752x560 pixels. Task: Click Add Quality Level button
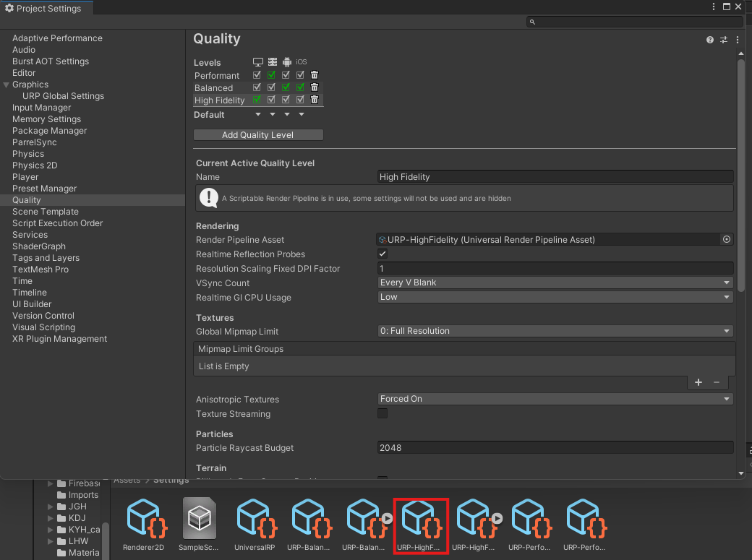coord(258,134)
